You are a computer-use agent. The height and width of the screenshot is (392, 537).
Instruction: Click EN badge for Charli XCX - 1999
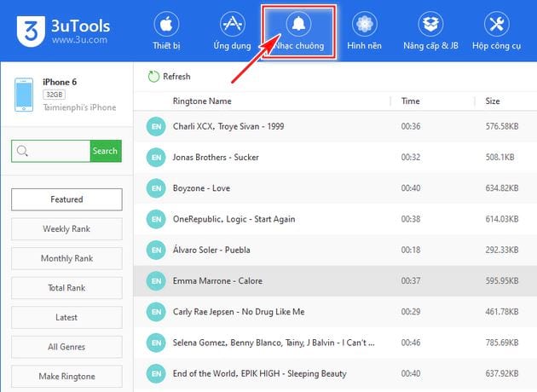click(x=156, y=126)
